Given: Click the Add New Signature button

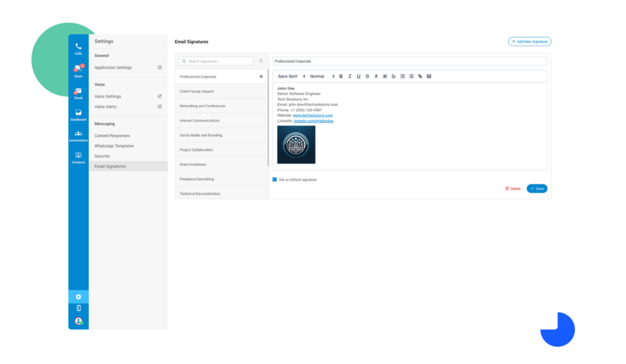Looking at the screenshot, I should coord(529,41).
